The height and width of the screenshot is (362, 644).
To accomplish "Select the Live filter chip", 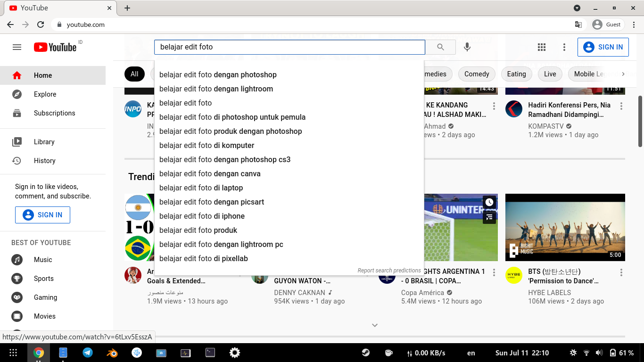I will click(x=550, y=74).
